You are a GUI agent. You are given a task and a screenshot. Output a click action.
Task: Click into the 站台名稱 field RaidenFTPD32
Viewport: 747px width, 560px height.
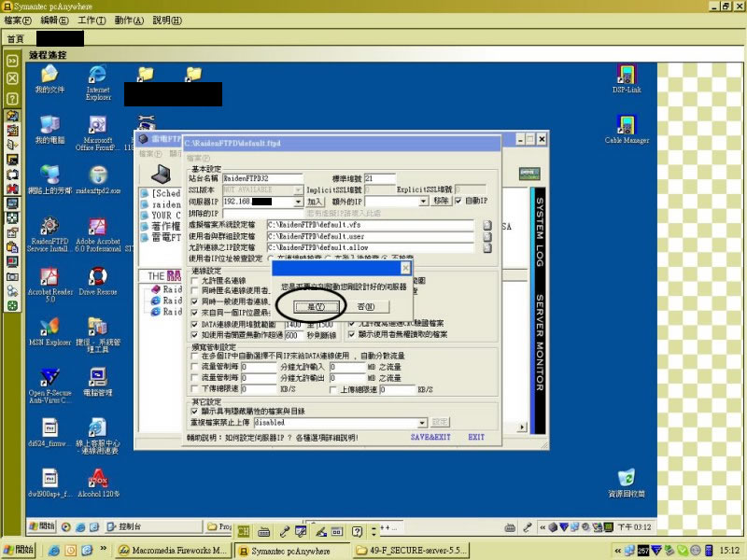tap(262, 178)
